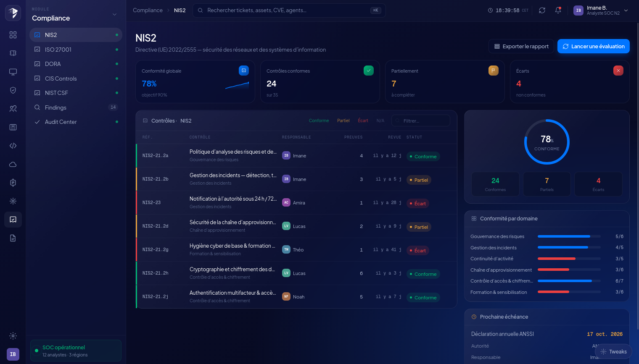
Task: Click the app logo at top left
Action: tap(13, 13)
